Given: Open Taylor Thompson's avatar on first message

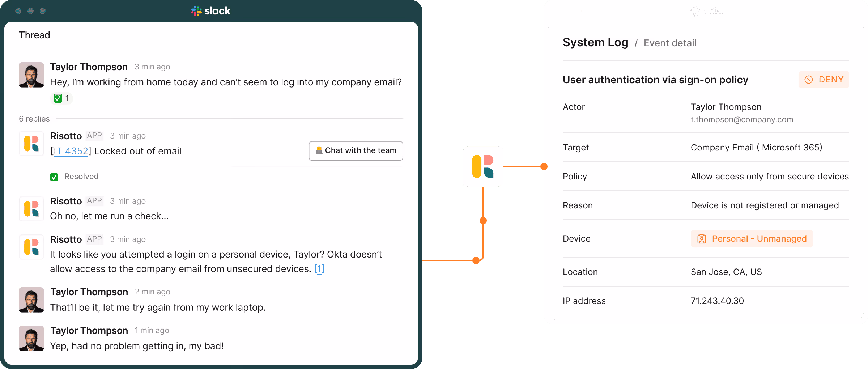Looking at the screenshot, I should pyautogui.click(x=31, y=75).
